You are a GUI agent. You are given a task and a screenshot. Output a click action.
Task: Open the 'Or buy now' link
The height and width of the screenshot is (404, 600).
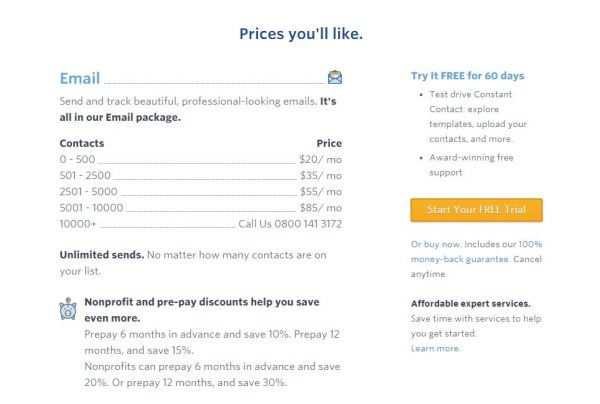coord(436,244)
